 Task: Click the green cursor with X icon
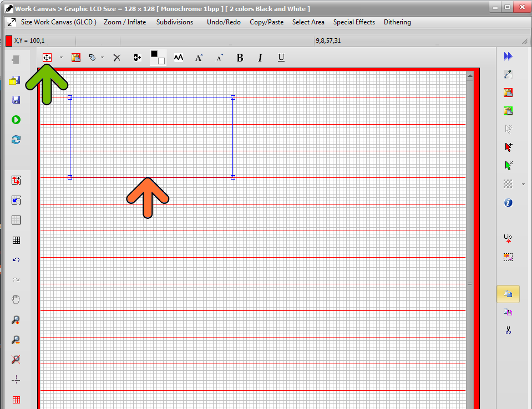pos(508,165)
